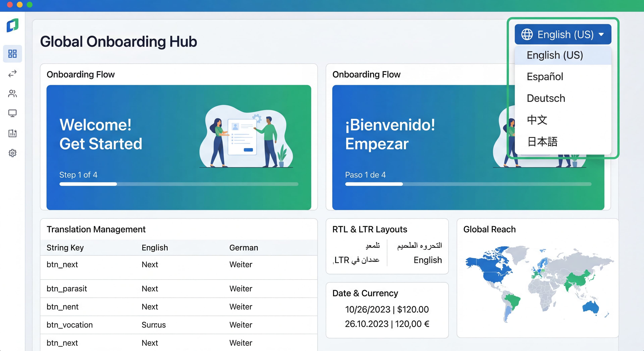
Task: Click the globe icon next to English (US)
Action: tap(527, 34)
